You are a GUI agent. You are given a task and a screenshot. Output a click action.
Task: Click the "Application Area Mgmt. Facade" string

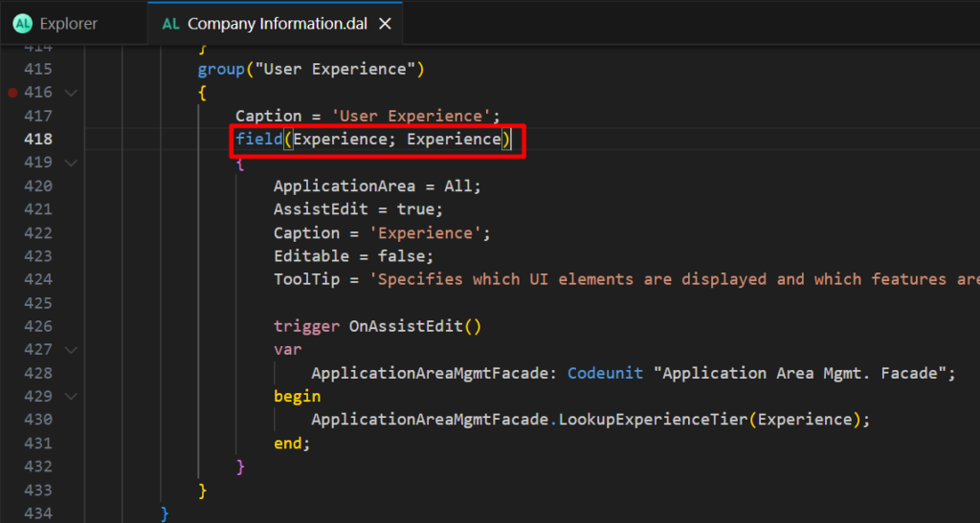coord(800,373)
